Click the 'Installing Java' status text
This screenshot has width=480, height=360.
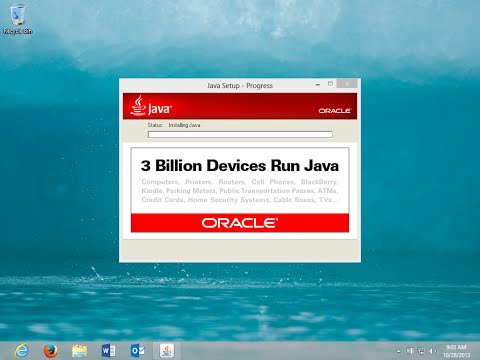click(184, 125)
